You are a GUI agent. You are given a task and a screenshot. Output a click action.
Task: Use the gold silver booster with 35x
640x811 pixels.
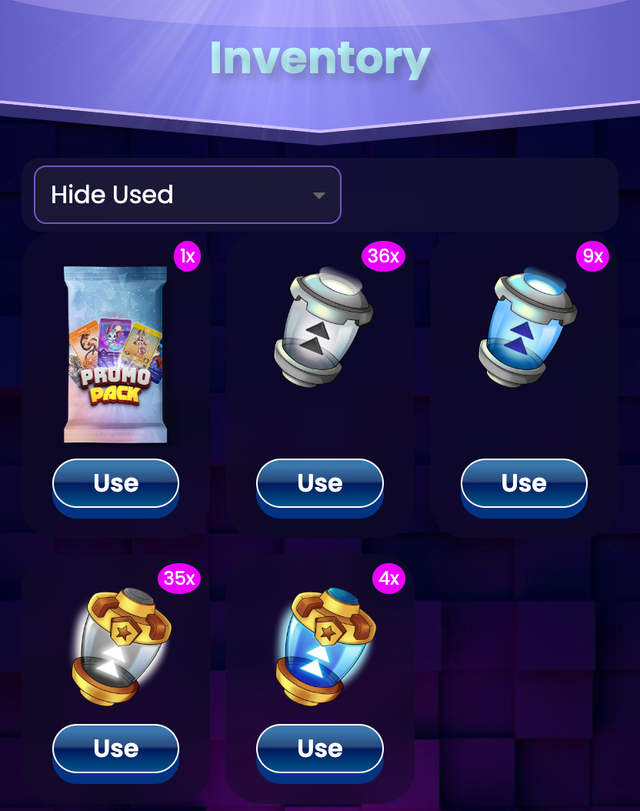[x=116, y=749]
